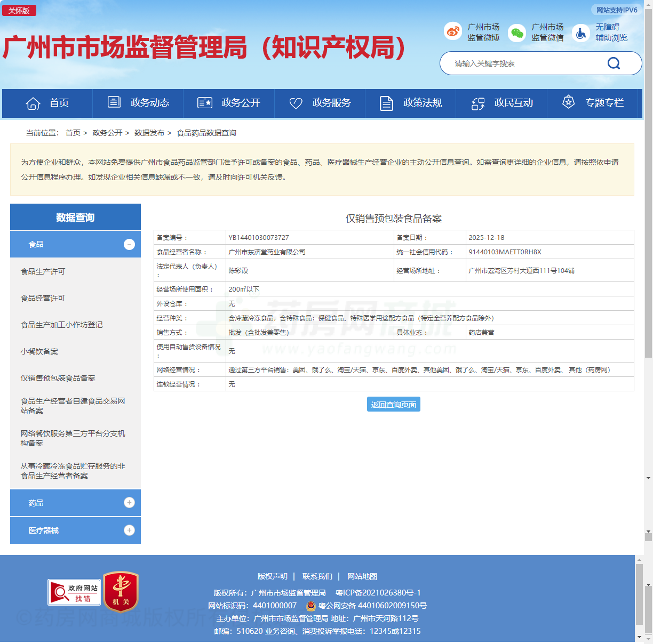Viewport: 653px width, 644px height.
Task: Enable 关怀版 accessible mode
Action: (x=19, y=10)
